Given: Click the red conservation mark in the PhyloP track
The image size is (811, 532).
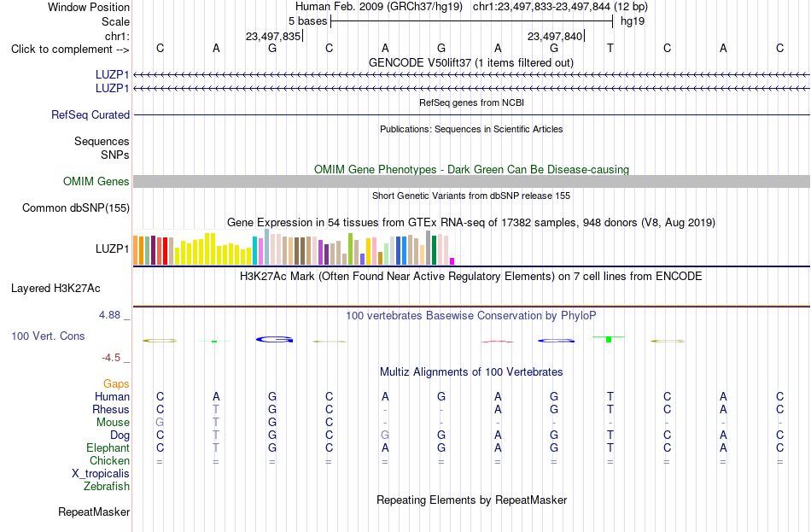Looking at the screenshot, I should (497, 342).
